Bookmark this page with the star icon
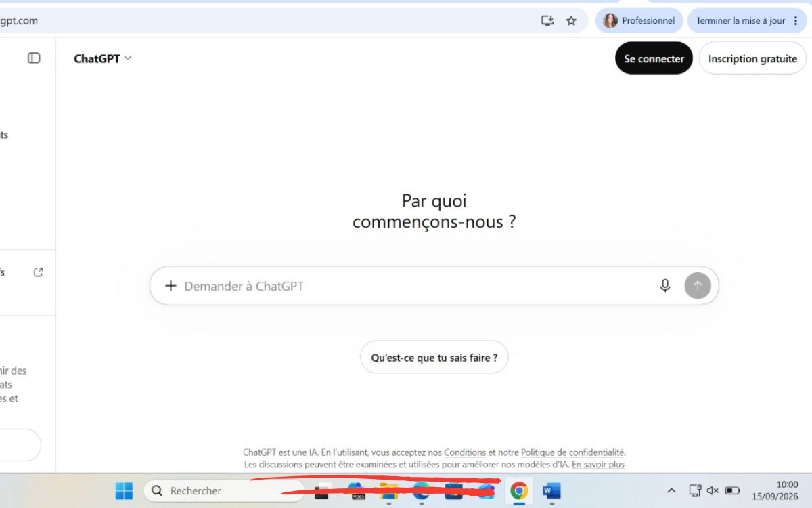The image size is (812, 508). [x=571, y=20]
